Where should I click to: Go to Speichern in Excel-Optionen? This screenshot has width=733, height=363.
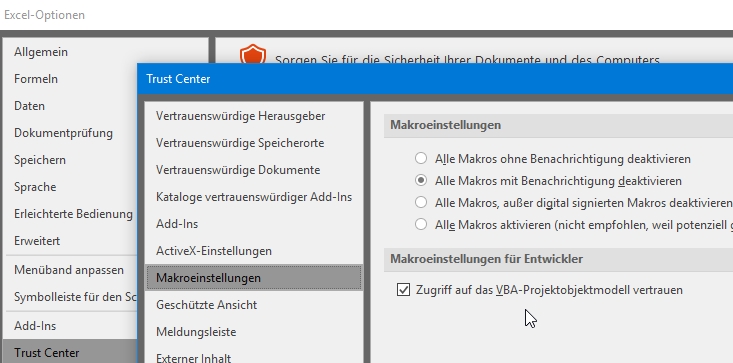70,160
